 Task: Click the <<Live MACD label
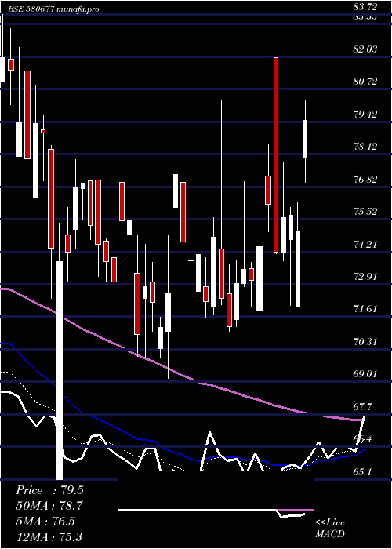pos(330,529)
